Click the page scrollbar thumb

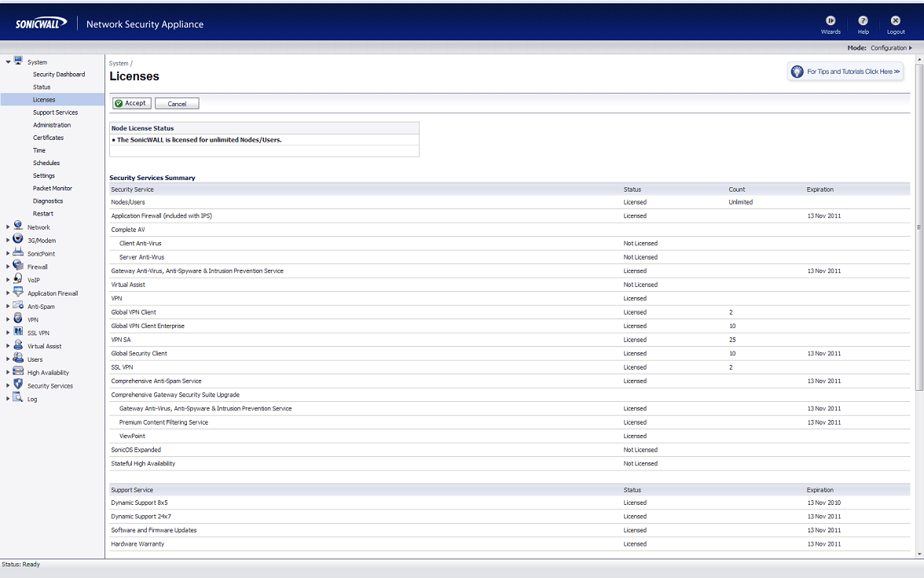point(918,227)
